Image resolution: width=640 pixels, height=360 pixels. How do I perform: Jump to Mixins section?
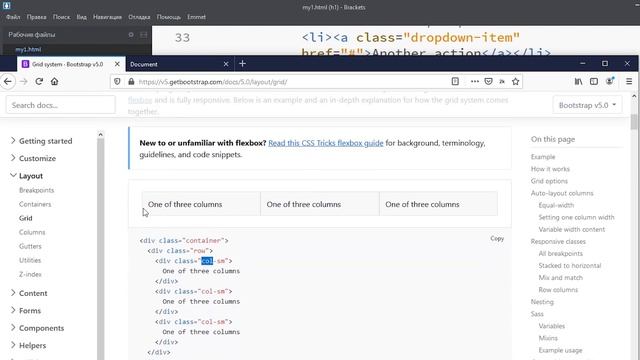coord(548,338)
